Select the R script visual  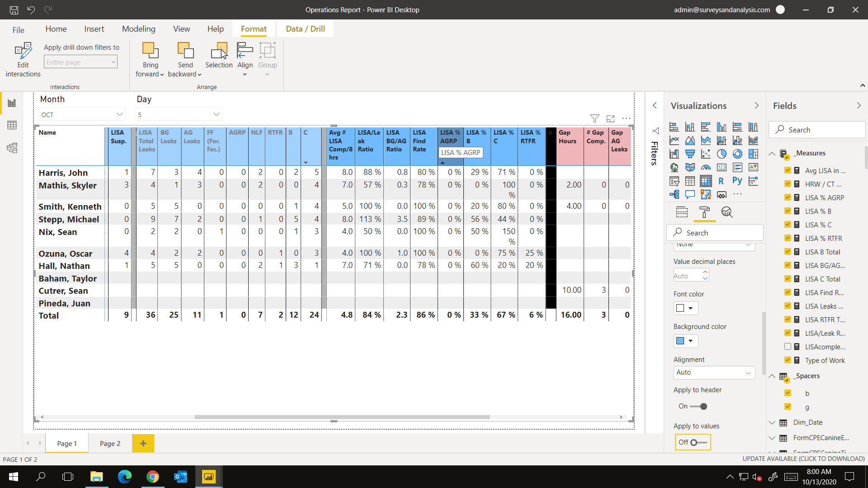coord(722,181)
